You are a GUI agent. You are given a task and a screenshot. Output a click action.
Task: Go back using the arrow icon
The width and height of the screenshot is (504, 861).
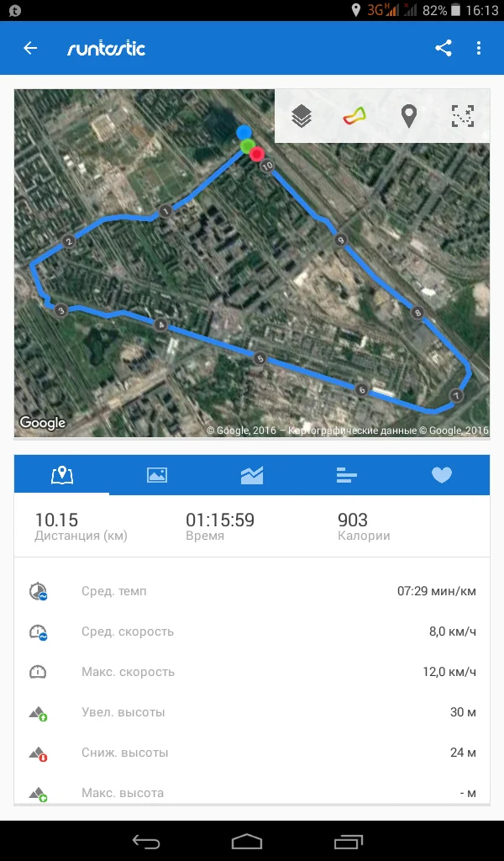point(30,48)
